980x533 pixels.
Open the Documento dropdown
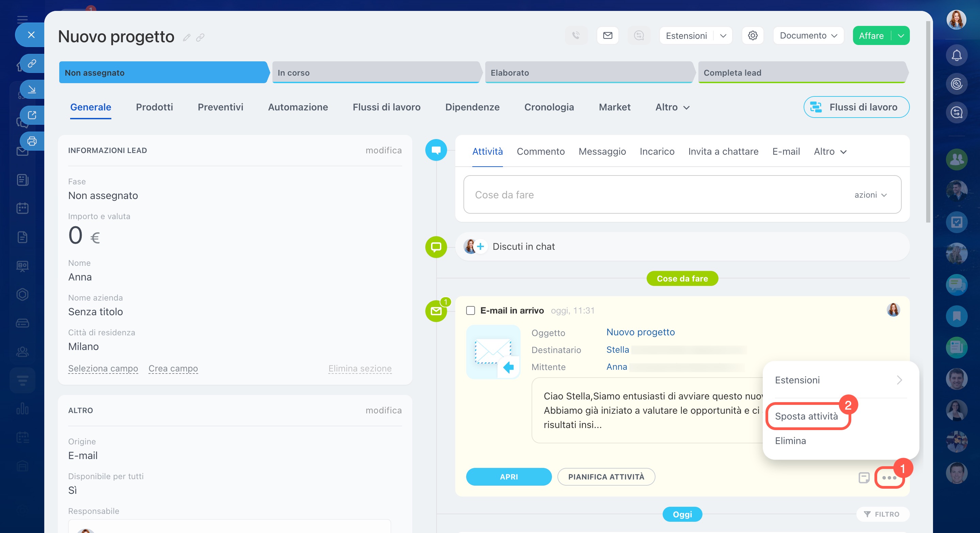808,35
